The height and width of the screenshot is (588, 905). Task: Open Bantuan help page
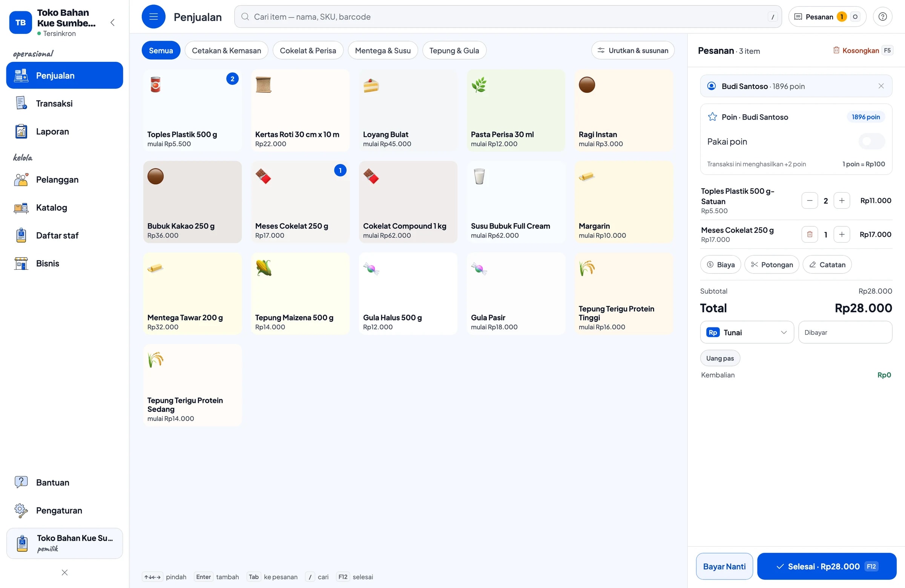coord(64,482)
